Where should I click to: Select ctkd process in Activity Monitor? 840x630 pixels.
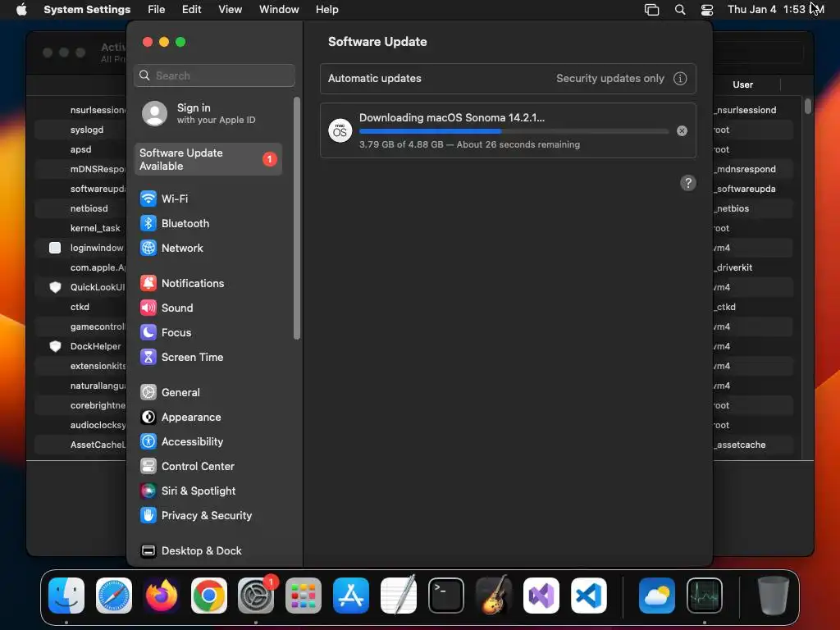click(80, 307)
